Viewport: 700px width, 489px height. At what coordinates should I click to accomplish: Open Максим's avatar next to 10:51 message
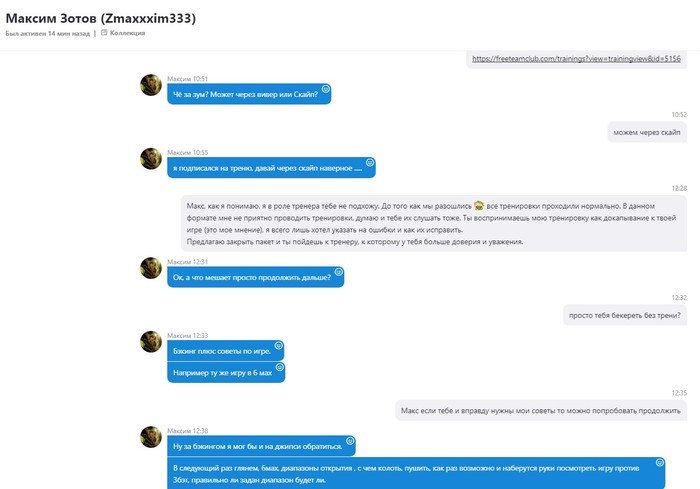click(151, 85)
